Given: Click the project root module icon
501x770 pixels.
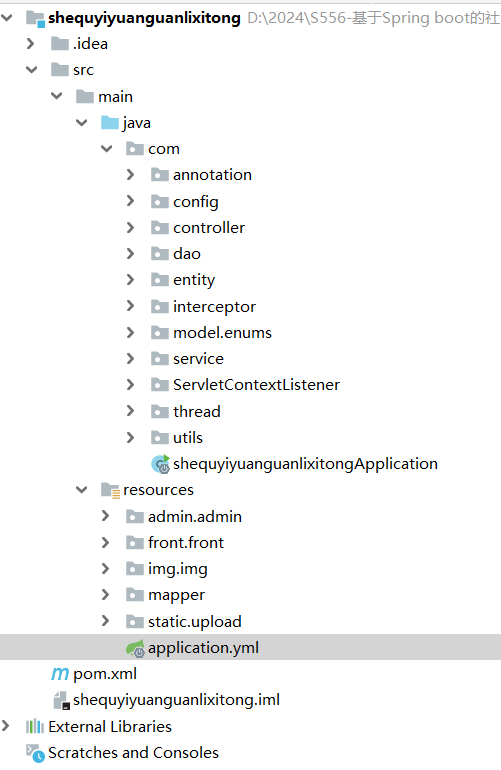Looking at the screenshot, I should (35, 19).
